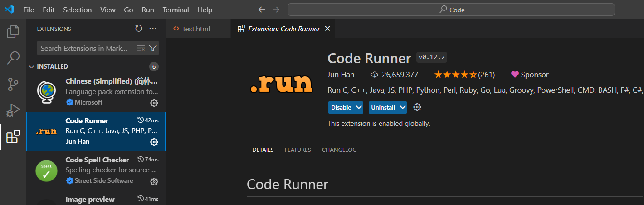Open the File menu

click(29, 10)
